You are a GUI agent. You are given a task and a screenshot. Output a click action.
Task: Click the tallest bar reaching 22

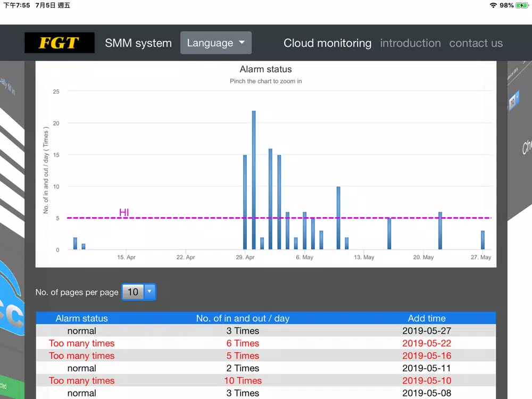254,180
